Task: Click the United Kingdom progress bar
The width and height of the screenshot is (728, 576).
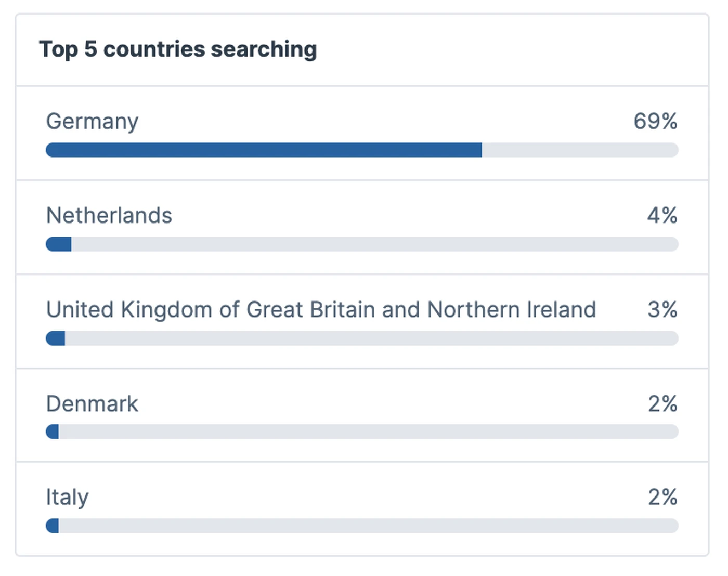Action: point(362,338)
